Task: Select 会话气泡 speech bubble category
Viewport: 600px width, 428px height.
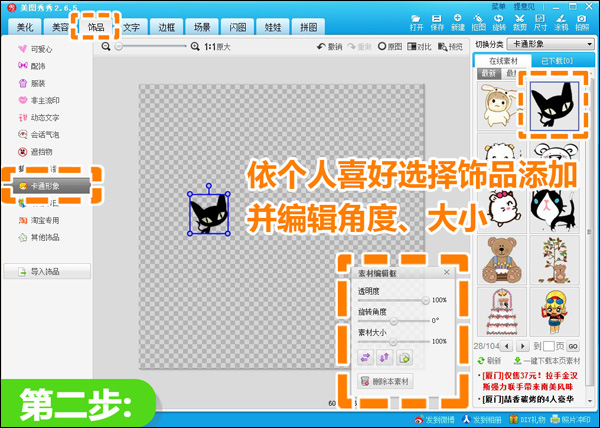Action: click(x=39, y=135)
